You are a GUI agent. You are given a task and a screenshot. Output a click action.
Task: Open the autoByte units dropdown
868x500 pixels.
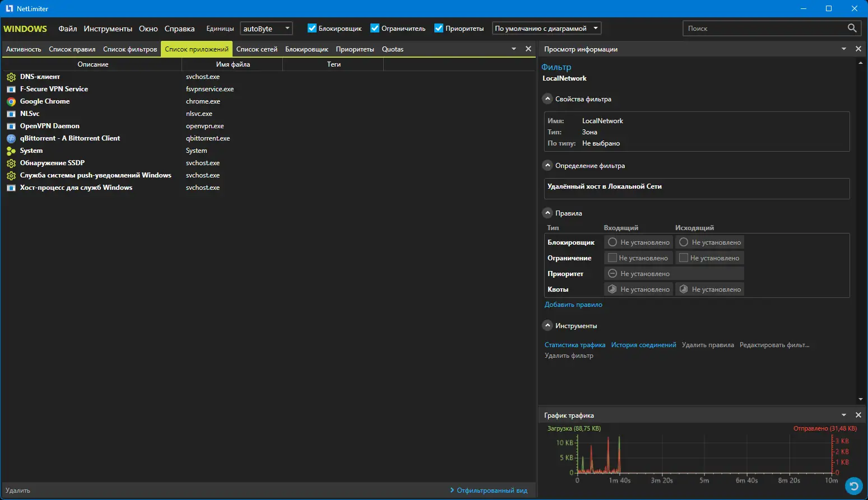pyautogui.click(x=266, y=29)
